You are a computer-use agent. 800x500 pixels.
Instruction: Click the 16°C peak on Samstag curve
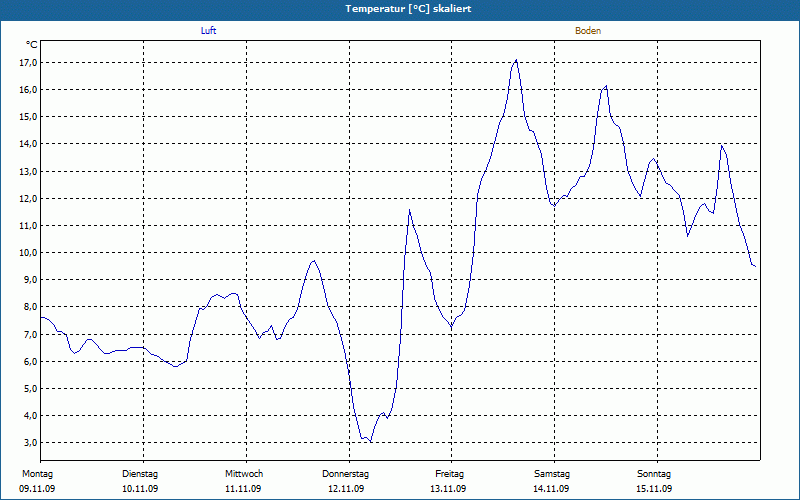point(606,86)
